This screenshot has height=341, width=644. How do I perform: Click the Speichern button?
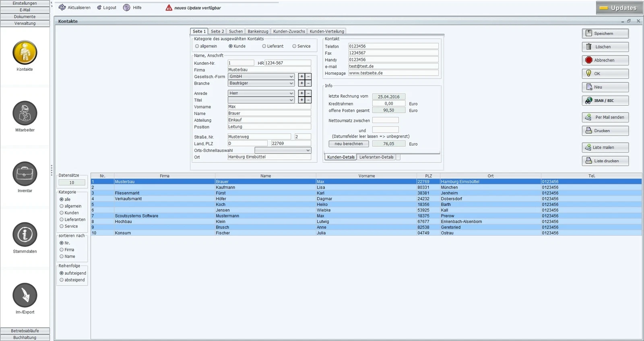[605, 33]
